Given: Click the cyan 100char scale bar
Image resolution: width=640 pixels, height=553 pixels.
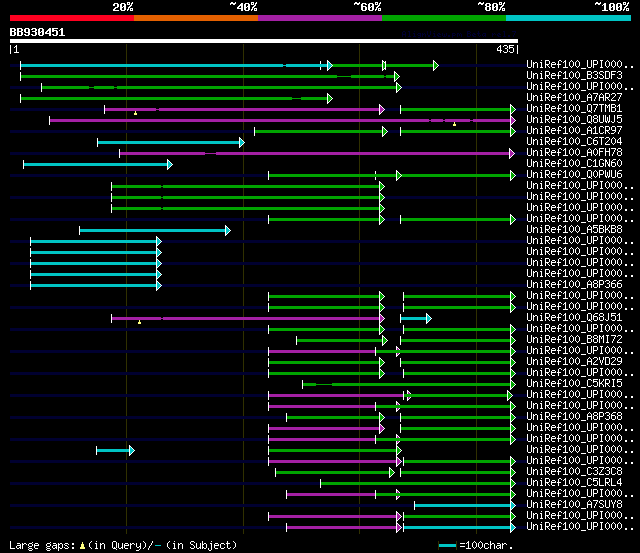Looking at the screenshot, I should point(447,546).
